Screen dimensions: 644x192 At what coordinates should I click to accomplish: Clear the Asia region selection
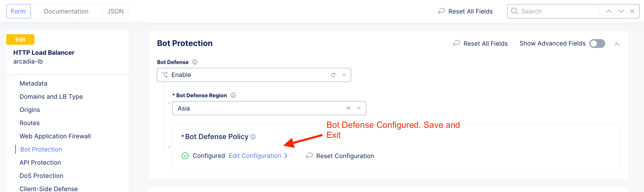click(x=348, y=108)
